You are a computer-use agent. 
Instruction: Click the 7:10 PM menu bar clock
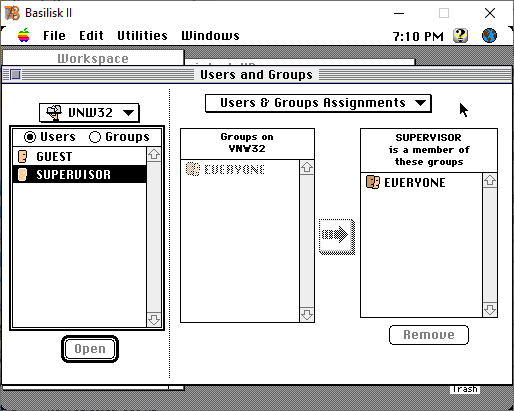pos(418,36)
